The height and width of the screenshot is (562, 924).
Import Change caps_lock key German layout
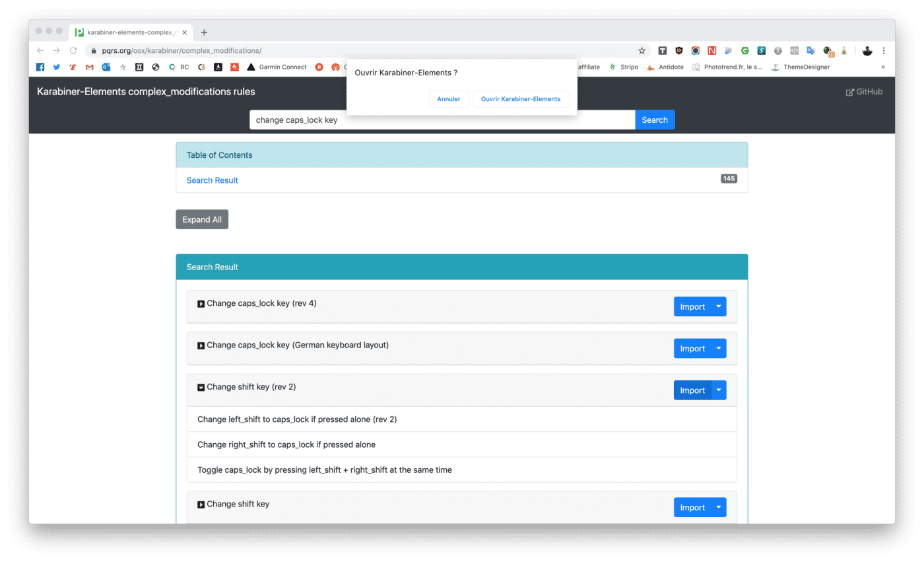pyautogui.click(x=692, y=349)
